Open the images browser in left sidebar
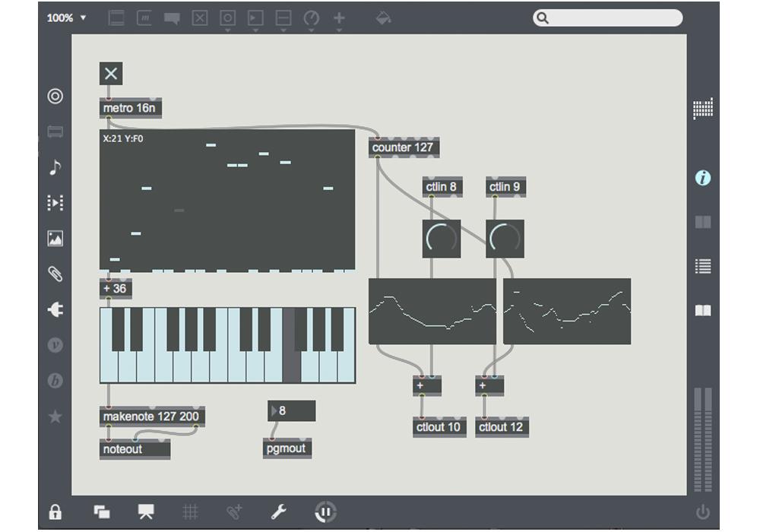 coord(55,239)
